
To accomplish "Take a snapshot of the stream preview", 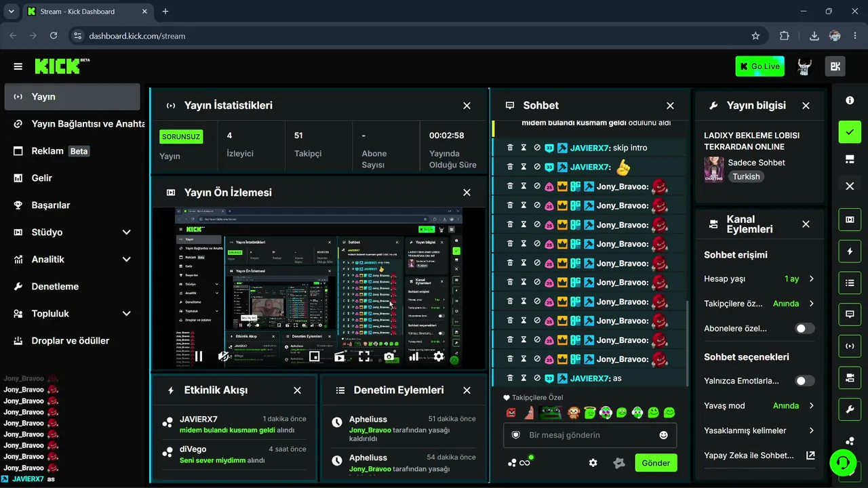I will 389,357.
